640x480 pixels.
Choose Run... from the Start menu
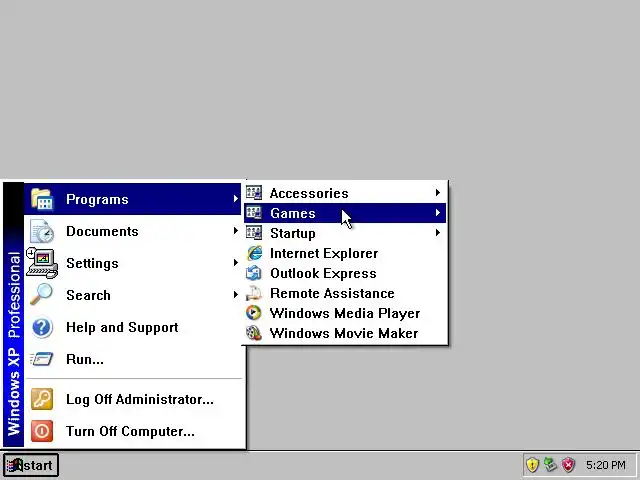[133, 359]
